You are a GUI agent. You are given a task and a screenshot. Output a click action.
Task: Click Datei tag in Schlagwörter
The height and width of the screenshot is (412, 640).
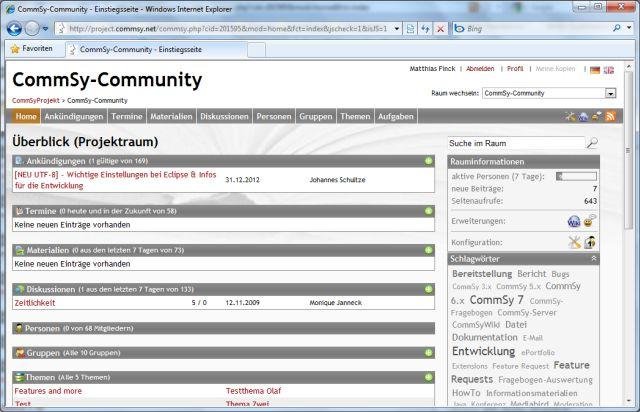click(516, 325)
